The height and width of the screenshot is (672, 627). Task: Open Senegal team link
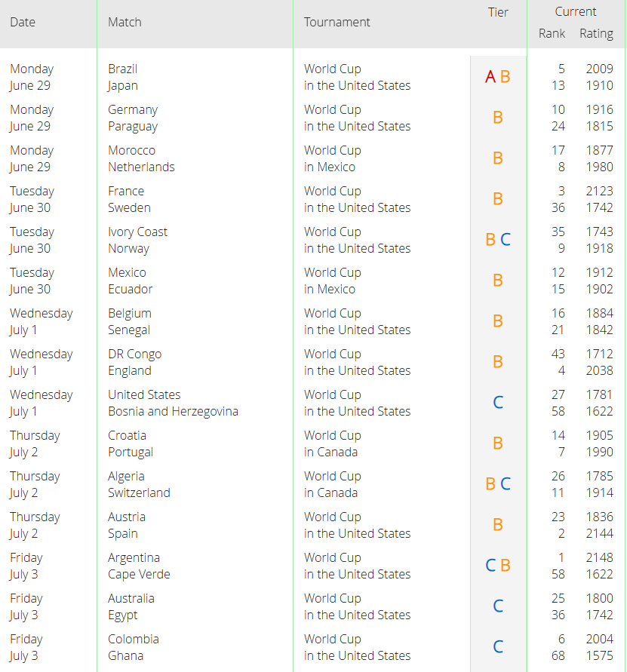coord(129,330)
